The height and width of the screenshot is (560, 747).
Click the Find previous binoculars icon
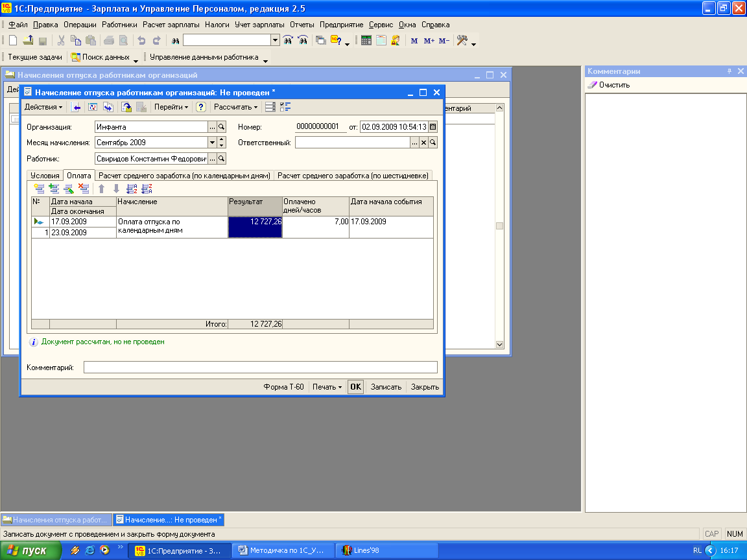(303, 40)
